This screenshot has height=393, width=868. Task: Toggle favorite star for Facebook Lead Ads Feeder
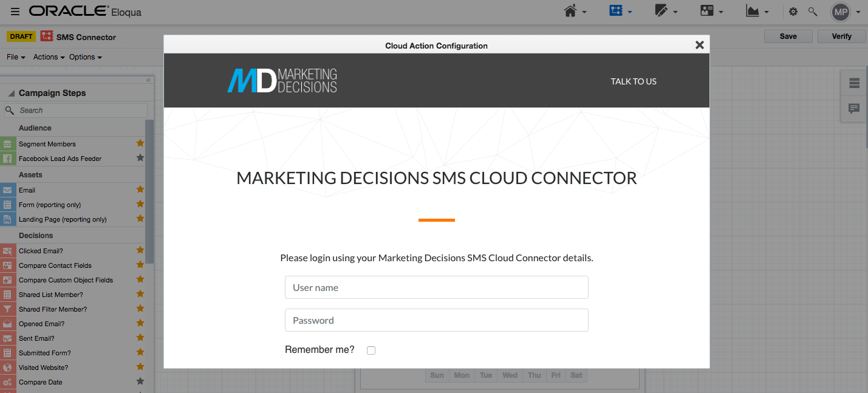click(x=140, y=158)
